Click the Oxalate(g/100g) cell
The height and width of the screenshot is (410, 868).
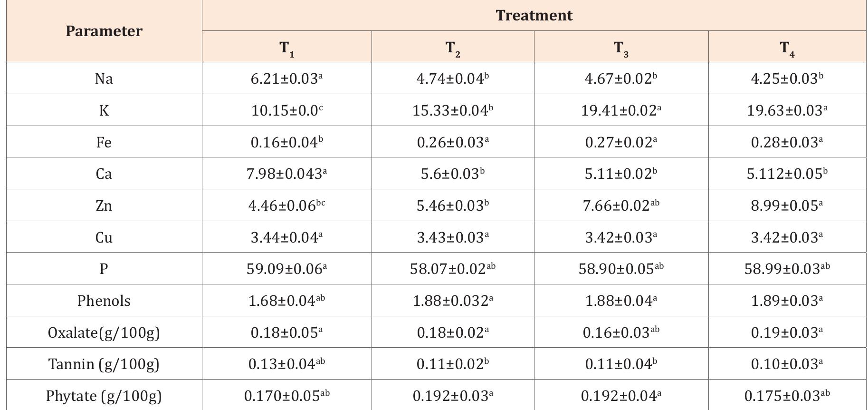(104, 332)
